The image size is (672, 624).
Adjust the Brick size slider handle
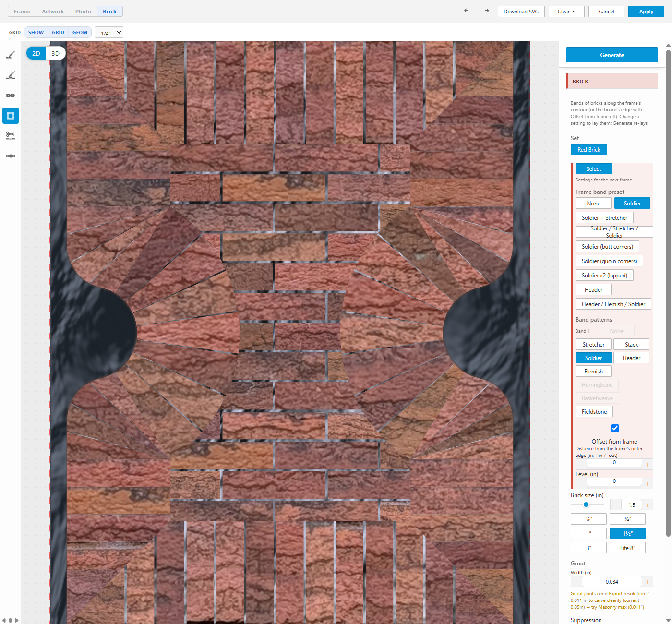(x=586, y=504)
